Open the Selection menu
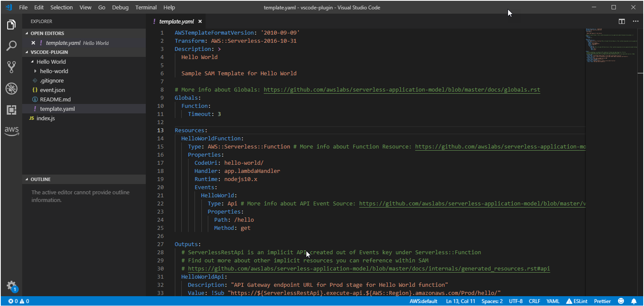Viewport: 644px width, 306px height. click(61, 7)
